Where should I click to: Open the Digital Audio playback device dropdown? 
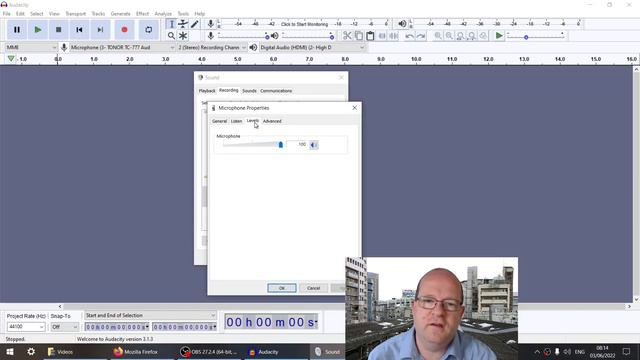312,47
